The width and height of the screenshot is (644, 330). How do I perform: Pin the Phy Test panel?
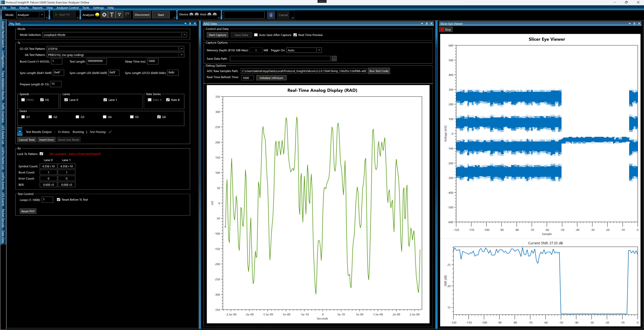[190, 24]
